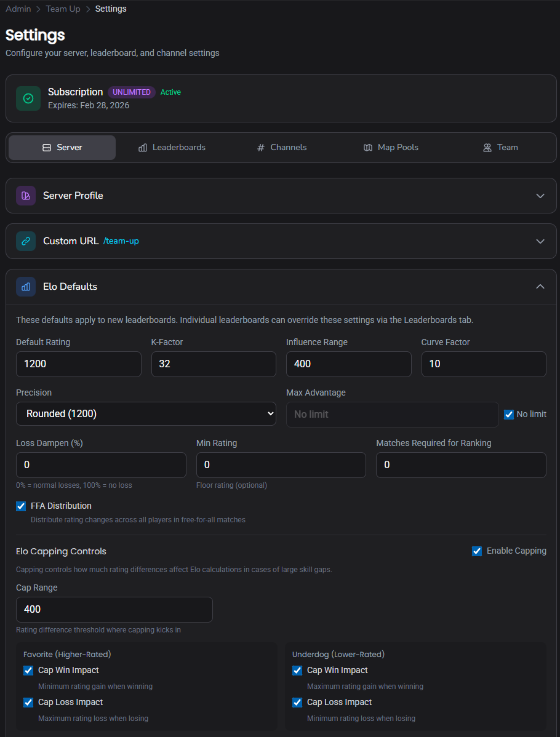Open the Map Pools tab

coord(391,148)
